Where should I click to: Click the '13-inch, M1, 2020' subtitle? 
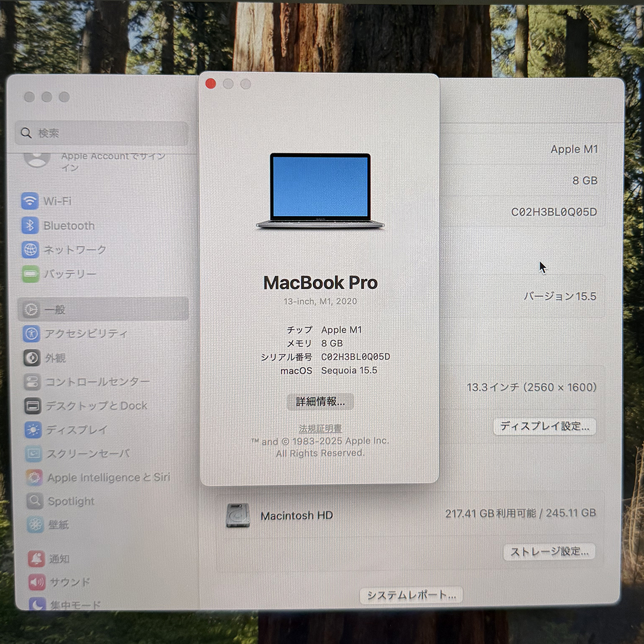coord(320,302)
